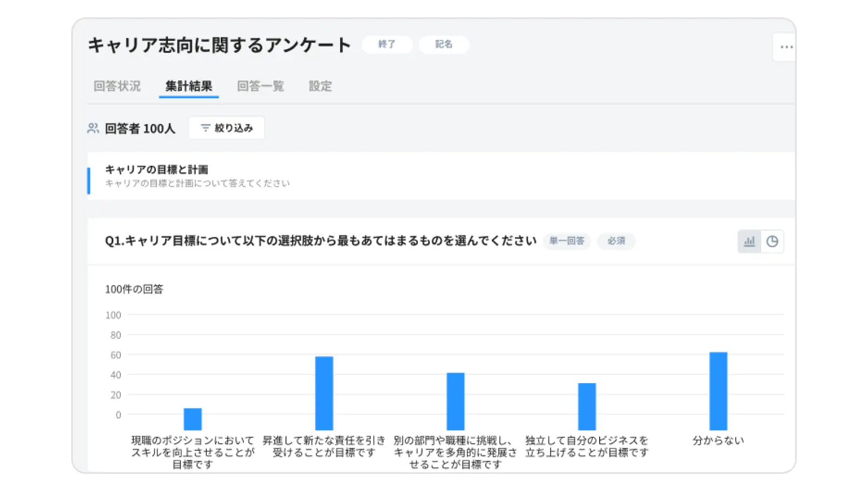This screenshot has width=868, height=489.
Task: Click the respondents people icon beside 回答者 100人
Action: point(93,128)
